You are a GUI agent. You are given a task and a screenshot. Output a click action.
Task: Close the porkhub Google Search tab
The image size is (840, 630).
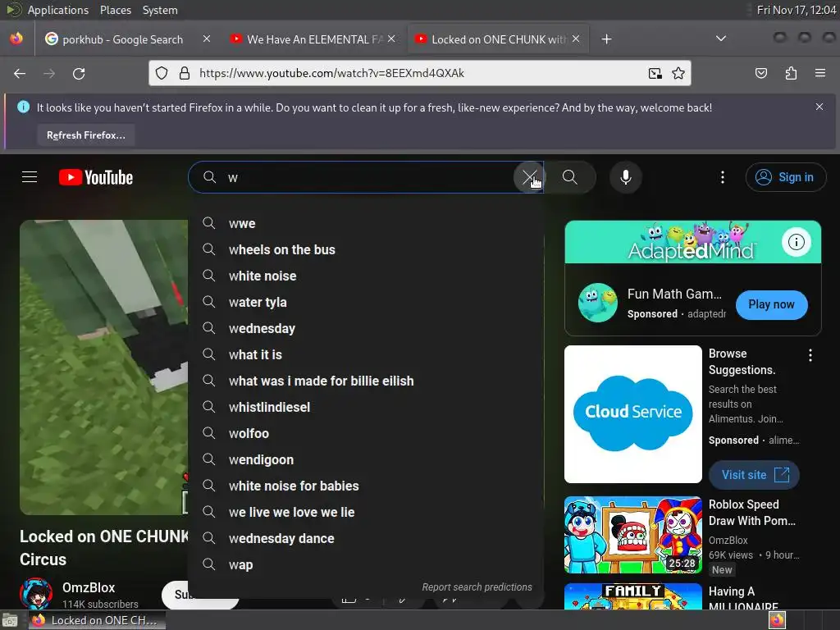207,39
